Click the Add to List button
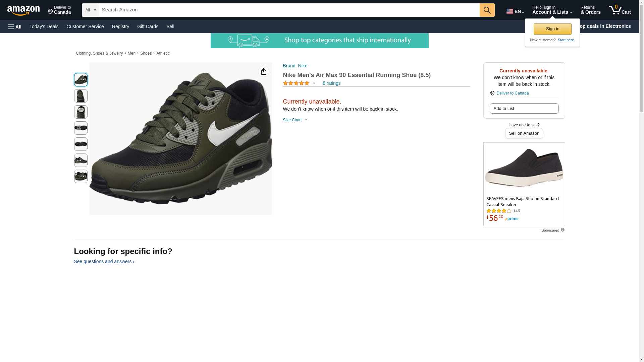This screenshot has width=644, height=362. (x=524, y=108)
